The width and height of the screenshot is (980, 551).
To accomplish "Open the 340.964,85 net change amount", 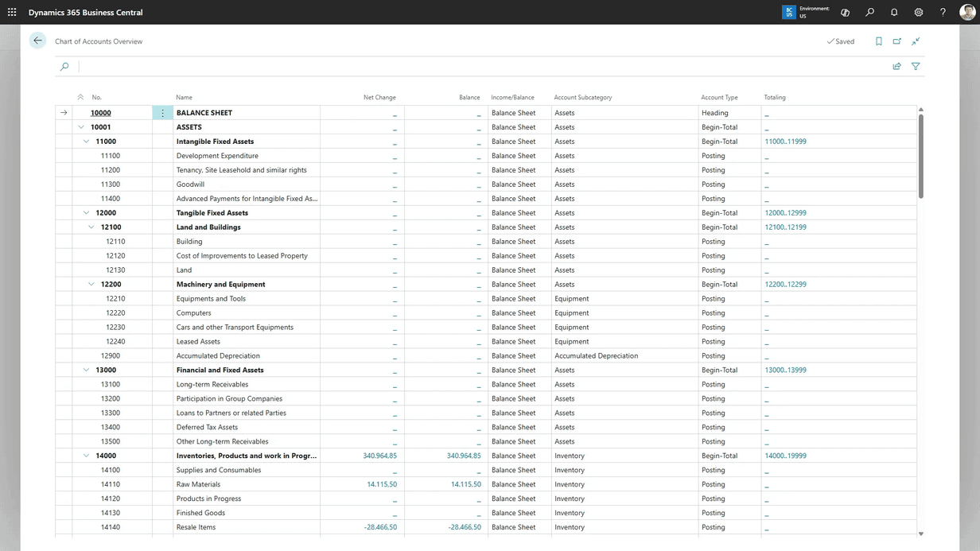I will tap(379, 456).
